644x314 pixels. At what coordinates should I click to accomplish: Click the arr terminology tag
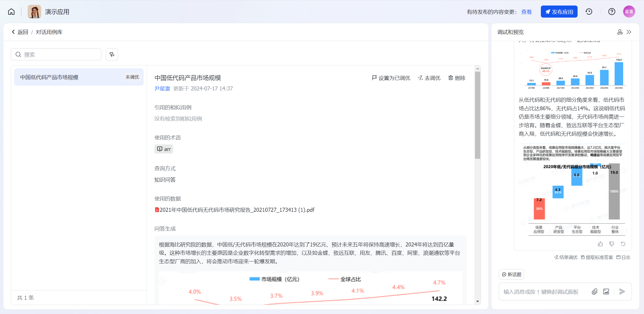point(164,149)
